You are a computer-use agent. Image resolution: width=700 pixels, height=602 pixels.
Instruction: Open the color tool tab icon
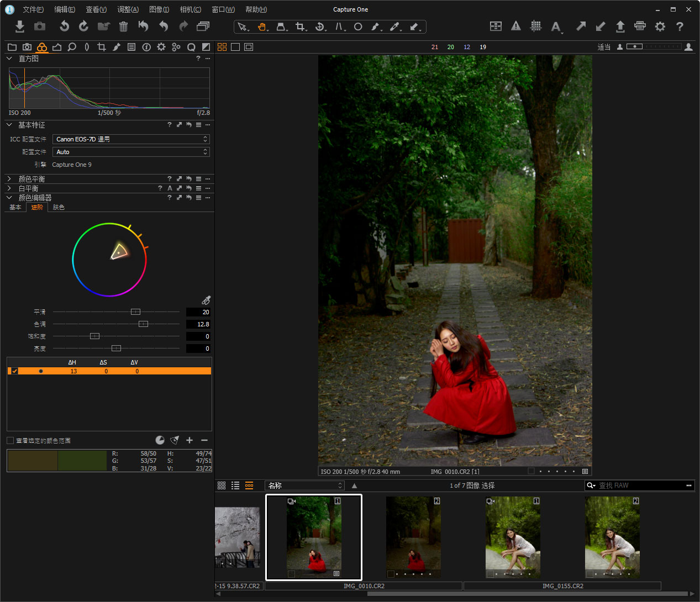(42, 47)
